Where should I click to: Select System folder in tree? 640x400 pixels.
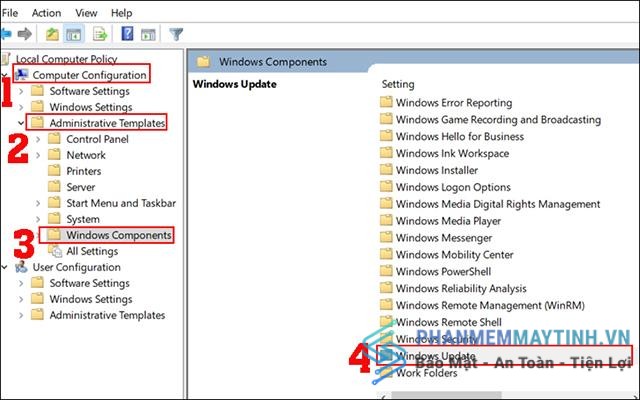(83, 219)
